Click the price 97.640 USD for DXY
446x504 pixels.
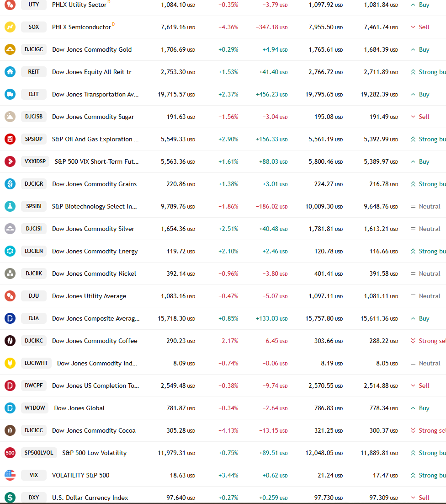[181, 498]
